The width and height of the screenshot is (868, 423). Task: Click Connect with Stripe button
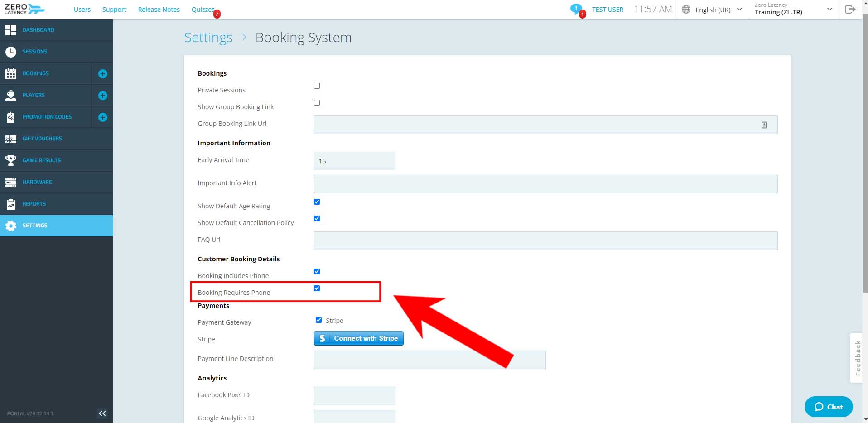pyautogui.click(x=358, y=338)
